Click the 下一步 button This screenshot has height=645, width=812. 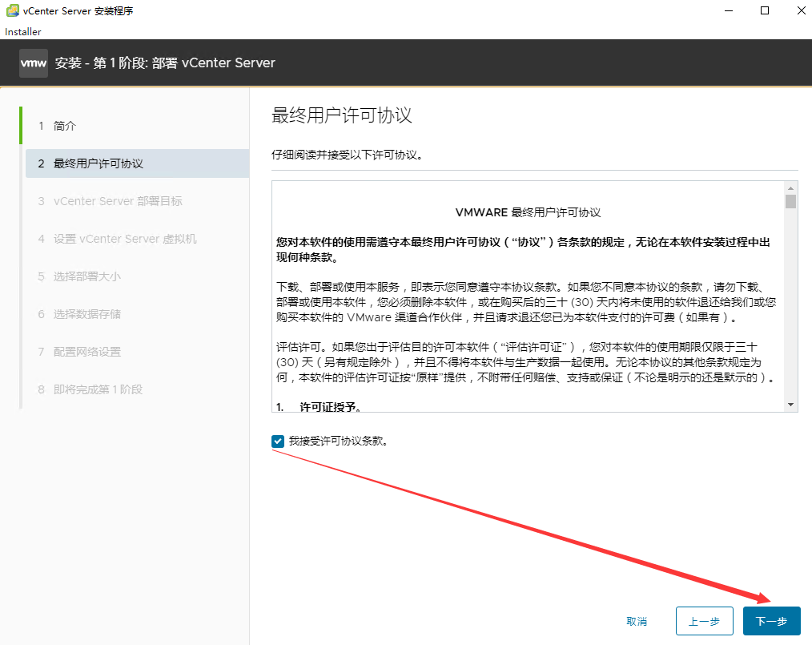click(x=772, y=621)
